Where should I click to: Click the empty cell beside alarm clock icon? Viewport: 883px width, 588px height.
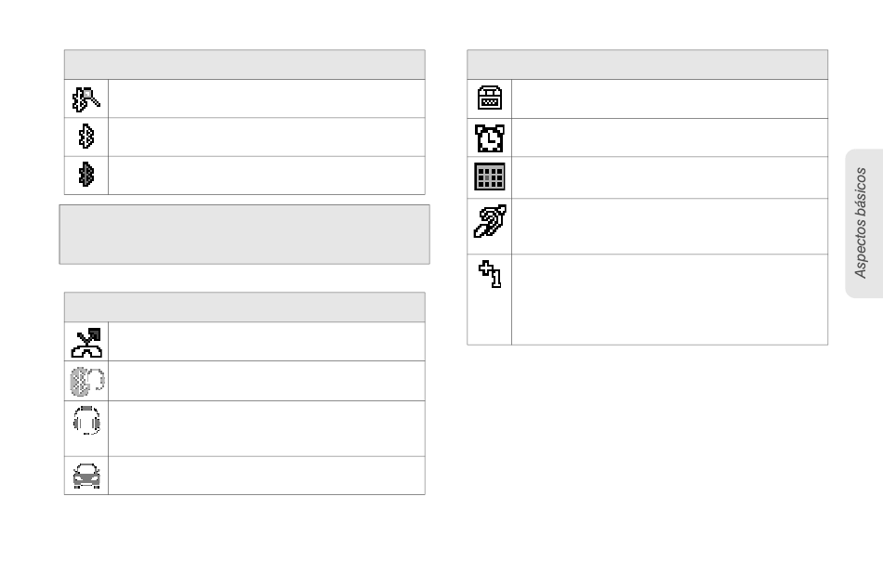click(x=669, y=137)
